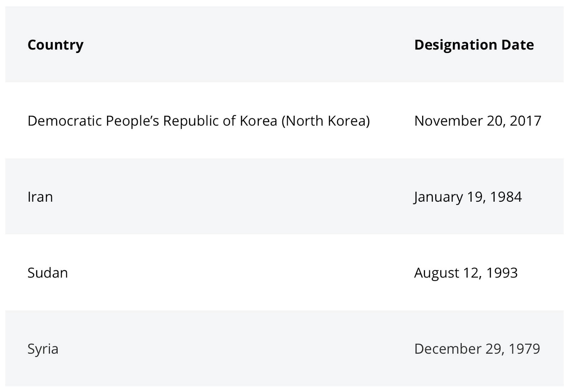Screen dimensions: 569x392
Task: Click the November 20, 2017 date cell
Action: coord(478,121)
